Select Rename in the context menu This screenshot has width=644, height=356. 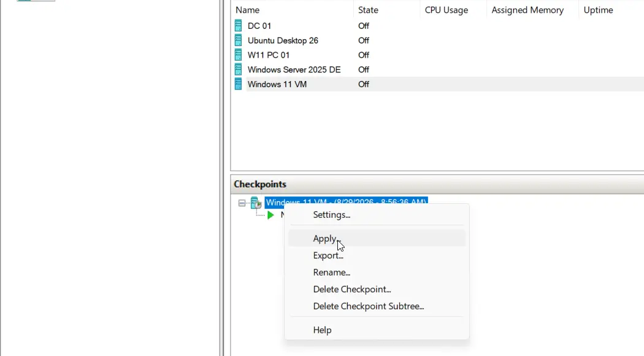pyautogui.click(x=377, y=272)
